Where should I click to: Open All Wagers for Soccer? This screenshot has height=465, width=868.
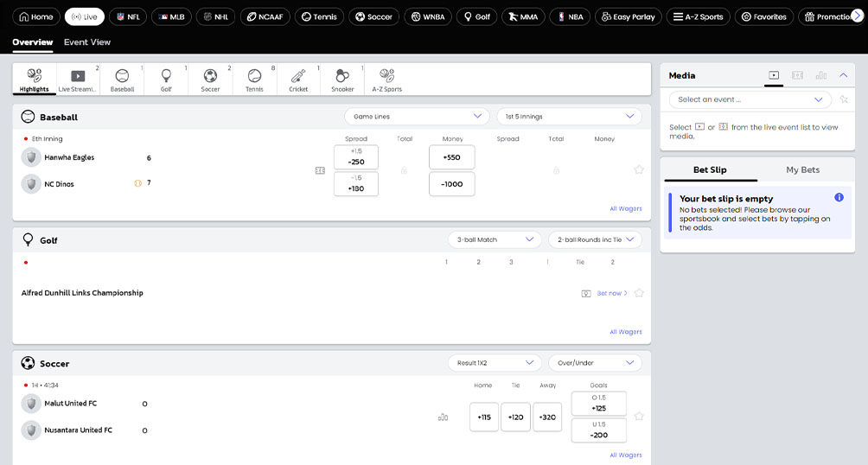(626, 455)
